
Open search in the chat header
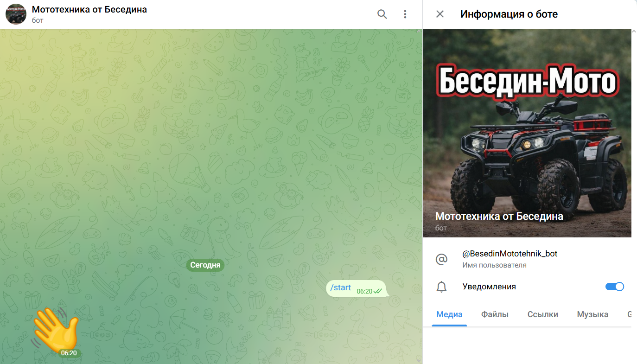(382, 14)
